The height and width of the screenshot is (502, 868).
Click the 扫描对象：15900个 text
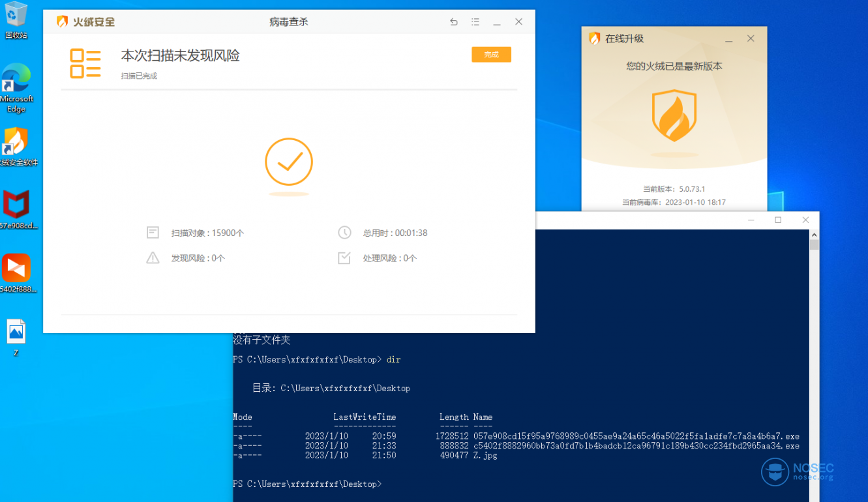point(207,233)
